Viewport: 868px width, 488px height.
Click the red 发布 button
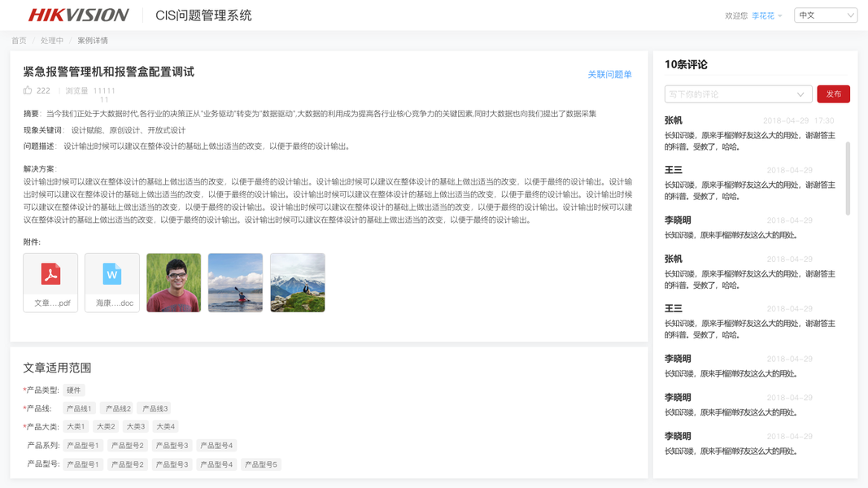(x=833, y=94)
